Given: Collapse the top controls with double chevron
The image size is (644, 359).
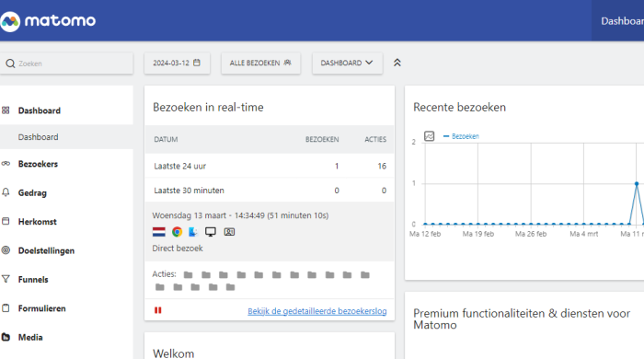Looking at the screenshot, I should point(397,63).
